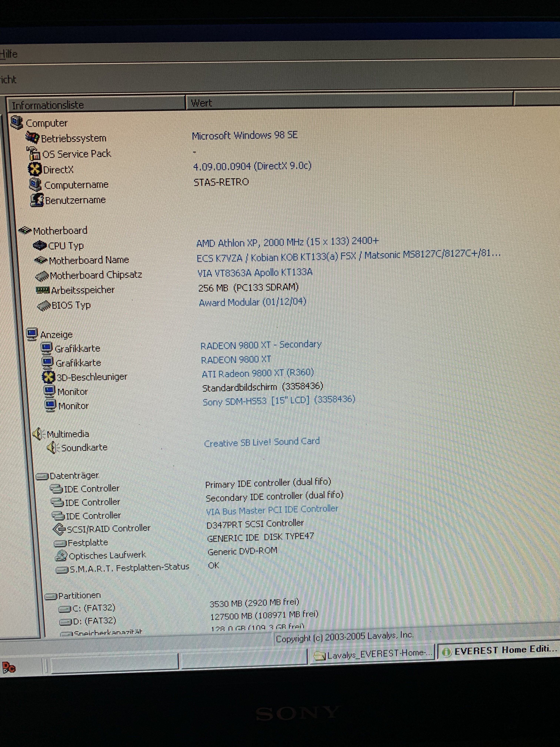This screenshot has width=560, height=747.
Task: Click the D: (FAT32) drive icon
Action: tap(66, 622)
